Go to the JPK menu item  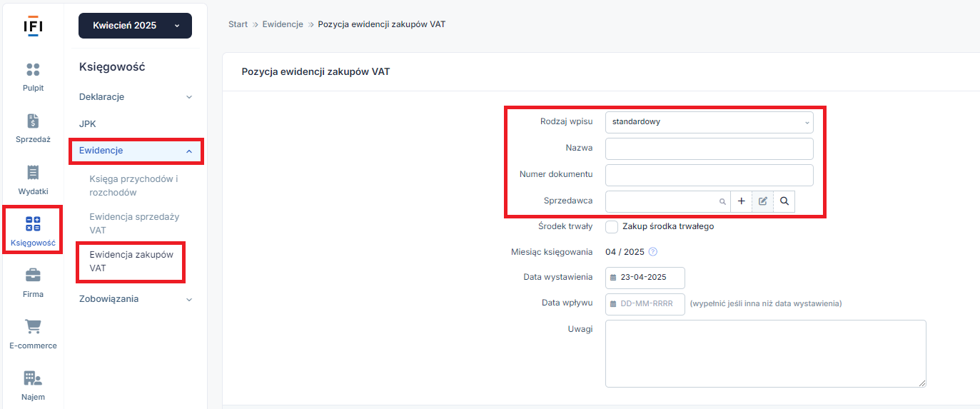(x=88, y=123)
